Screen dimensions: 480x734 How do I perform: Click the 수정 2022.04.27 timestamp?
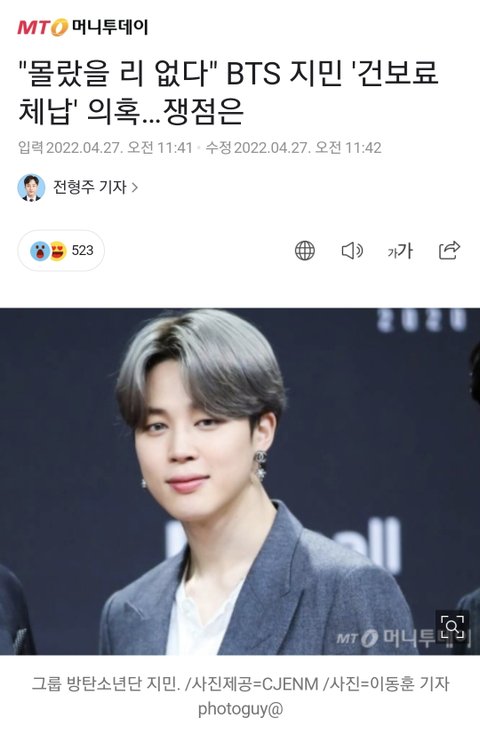[x=294, y=148]
